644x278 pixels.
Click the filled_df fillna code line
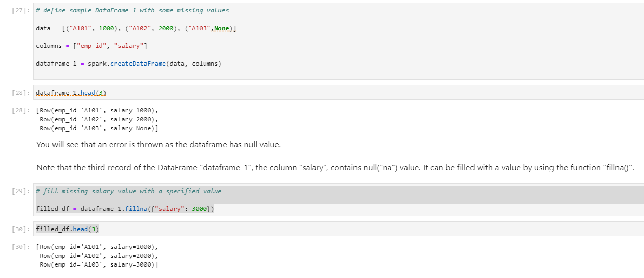125,209
